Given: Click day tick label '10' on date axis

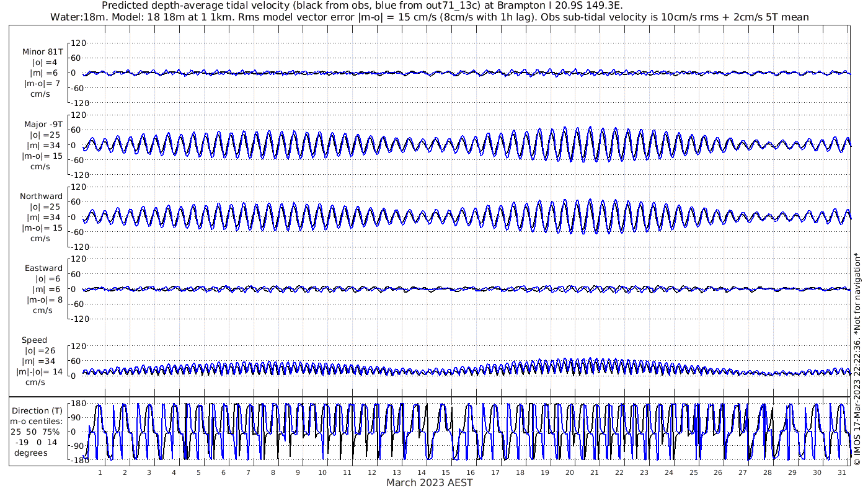Looking at the screenshot, I should coord(322,472).
